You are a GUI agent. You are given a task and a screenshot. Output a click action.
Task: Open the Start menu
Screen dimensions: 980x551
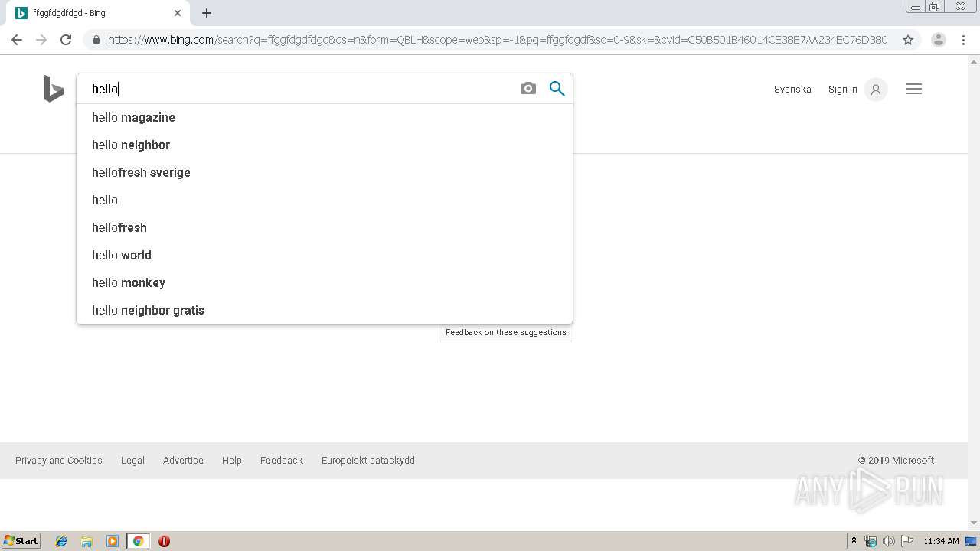pyautogui.click(x=21, y=541)
